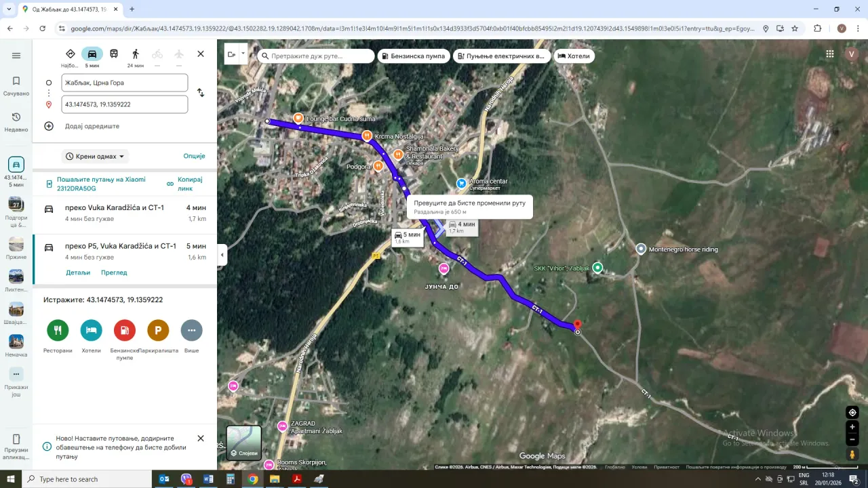Open route Preview link
Image resolution: width=868 pixels, height=488 pixels.
114,272
